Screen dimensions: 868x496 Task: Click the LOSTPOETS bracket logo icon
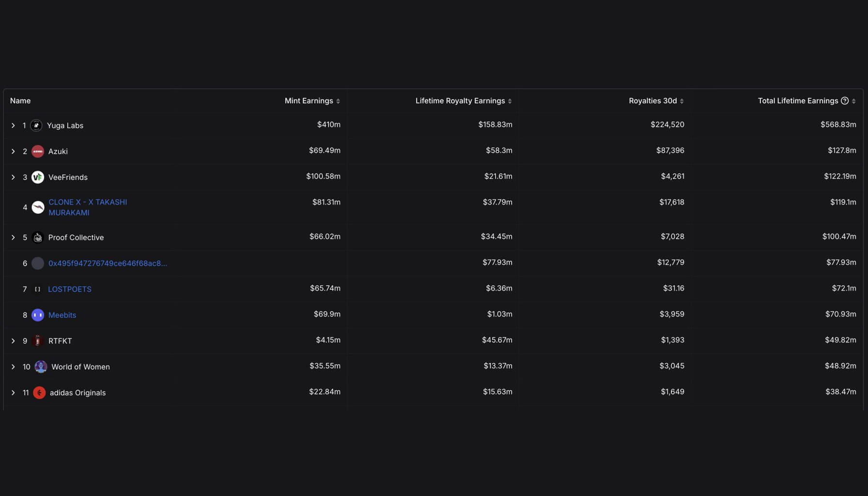[x=38, y=289]
